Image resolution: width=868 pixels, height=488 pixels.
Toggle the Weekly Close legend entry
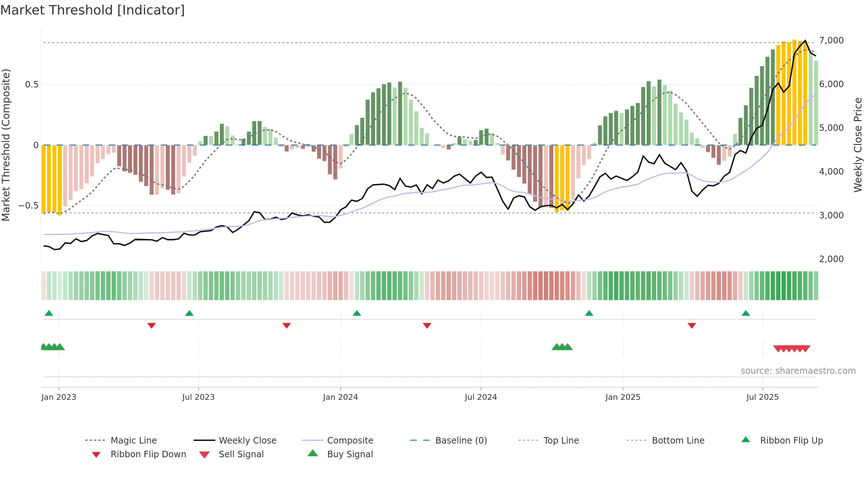click(x=235, y=440)
